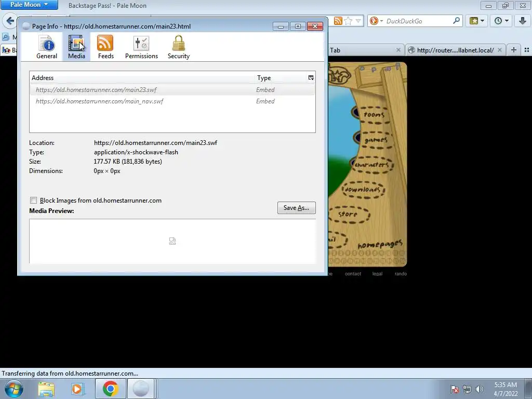
Task: Click the toons link on the Homestar page
Action: (374, 115)
